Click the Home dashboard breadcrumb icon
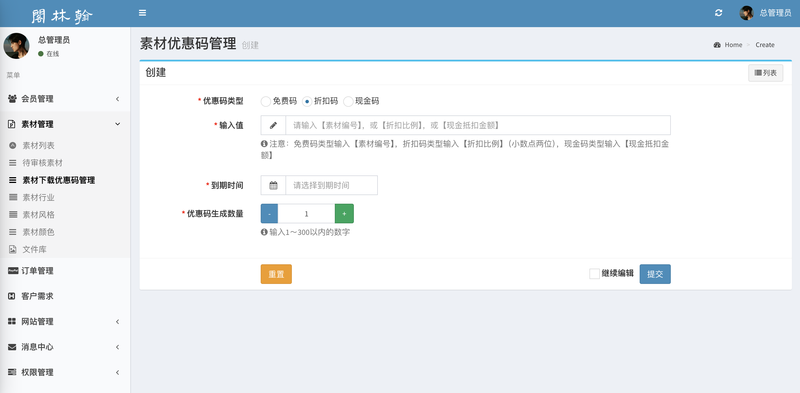 717,45
